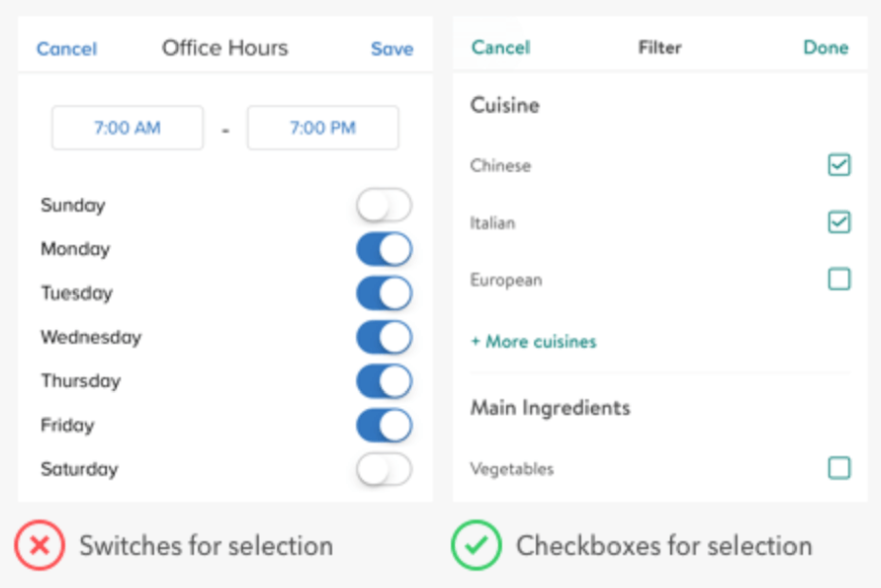Viewport: 881px width, 588px height.
Task: Save the Office Hours settings
Action: click(392, 49)
